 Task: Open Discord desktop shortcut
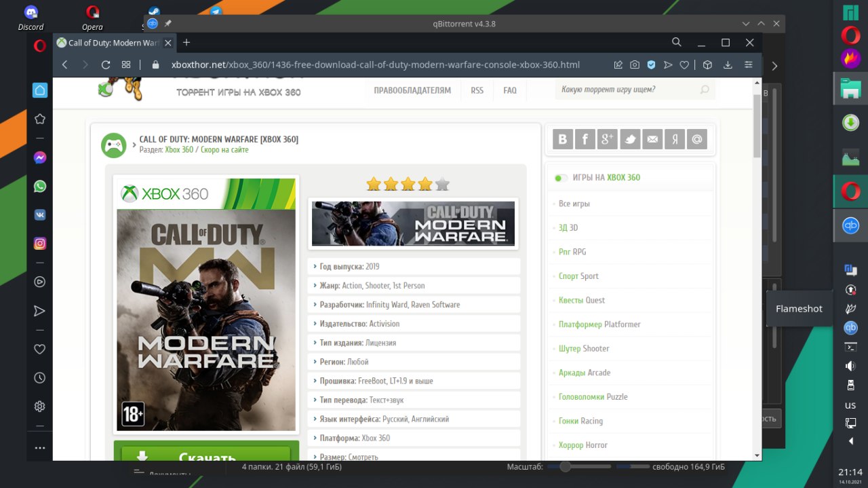pyautogui.click(x=31, y=18)
